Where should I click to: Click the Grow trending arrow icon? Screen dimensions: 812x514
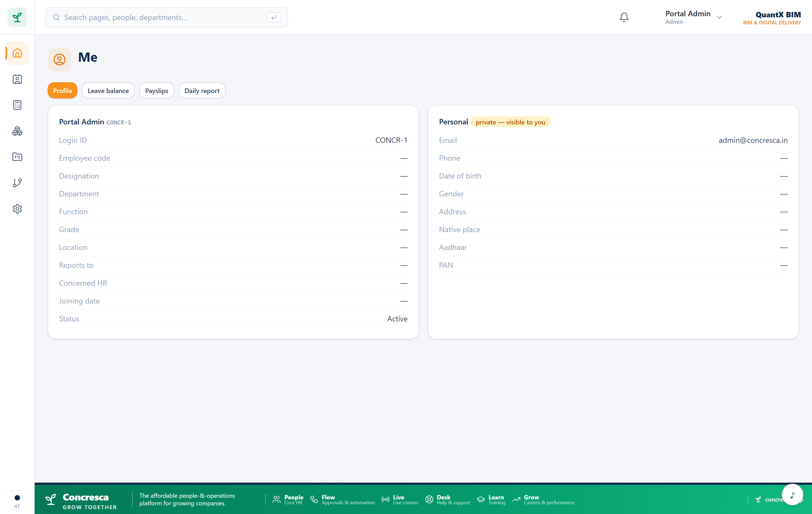516,499
